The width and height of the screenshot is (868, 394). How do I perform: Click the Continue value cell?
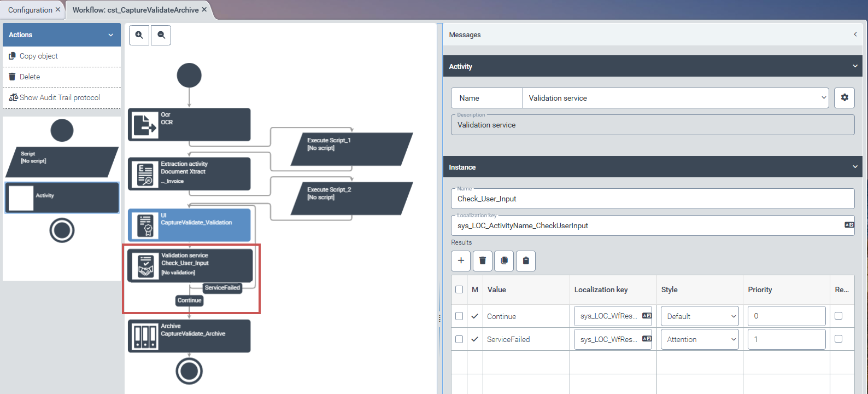coord(526,316)
